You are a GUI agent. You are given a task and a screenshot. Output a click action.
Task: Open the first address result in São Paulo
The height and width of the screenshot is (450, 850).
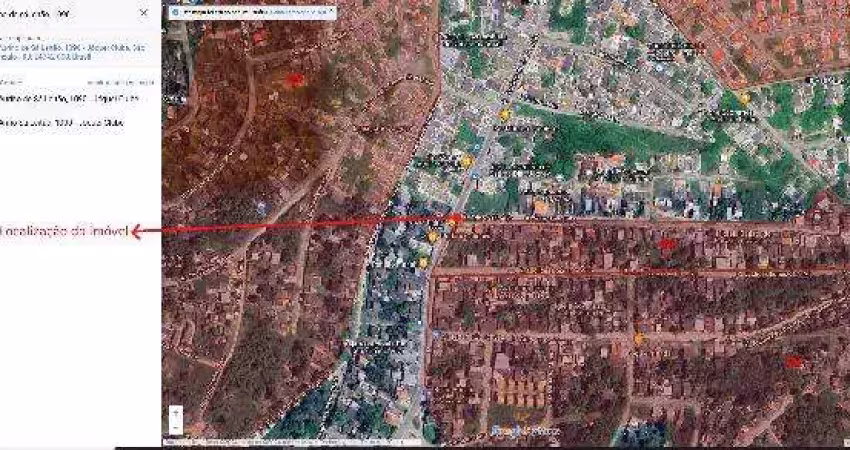pos(75,52)
